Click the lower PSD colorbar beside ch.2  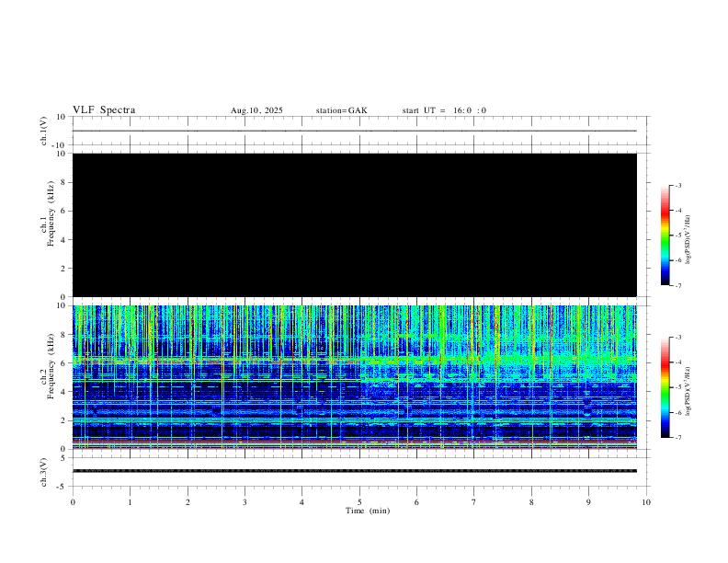tap(665, 387)
